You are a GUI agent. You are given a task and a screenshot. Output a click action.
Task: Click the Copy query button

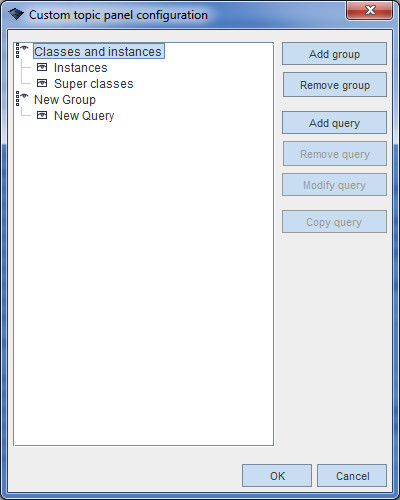(x=334, y=221)
